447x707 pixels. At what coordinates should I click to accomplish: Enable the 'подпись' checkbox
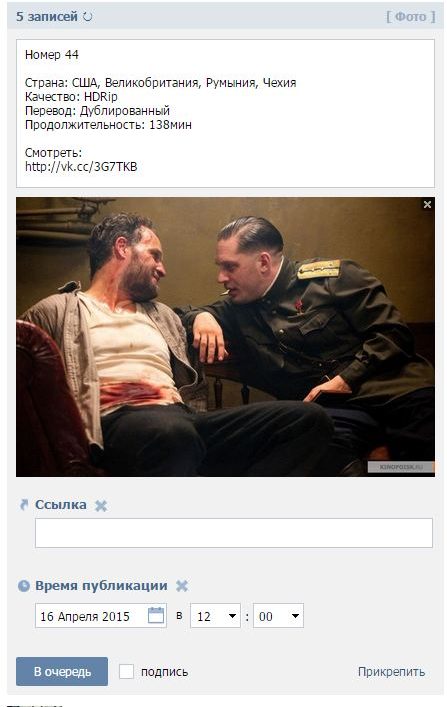click(126, 671)
